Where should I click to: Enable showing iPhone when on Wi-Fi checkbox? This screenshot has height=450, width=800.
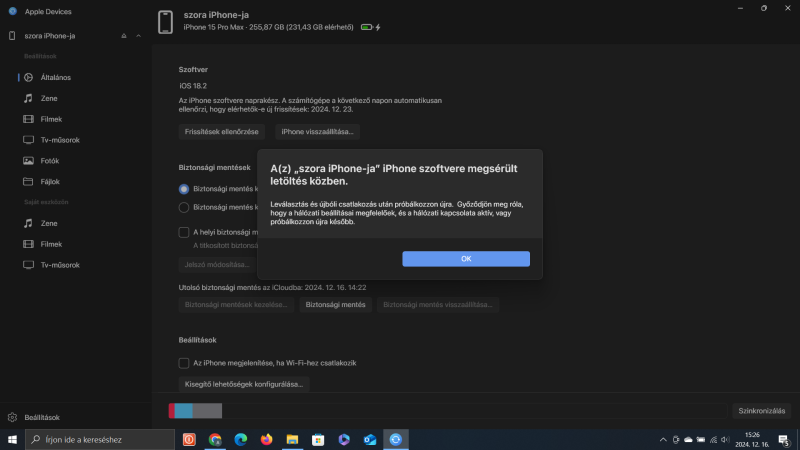tap(184, 363)
